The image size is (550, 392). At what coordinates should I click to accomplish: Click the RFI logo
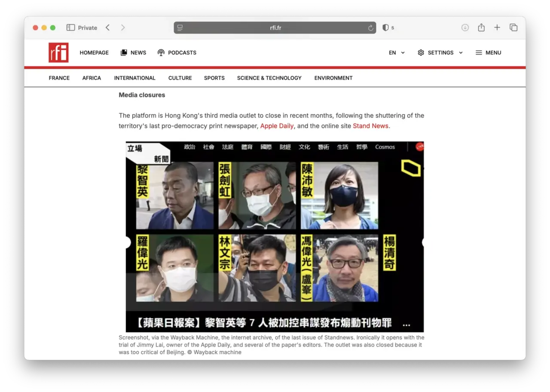click(58, 52)
